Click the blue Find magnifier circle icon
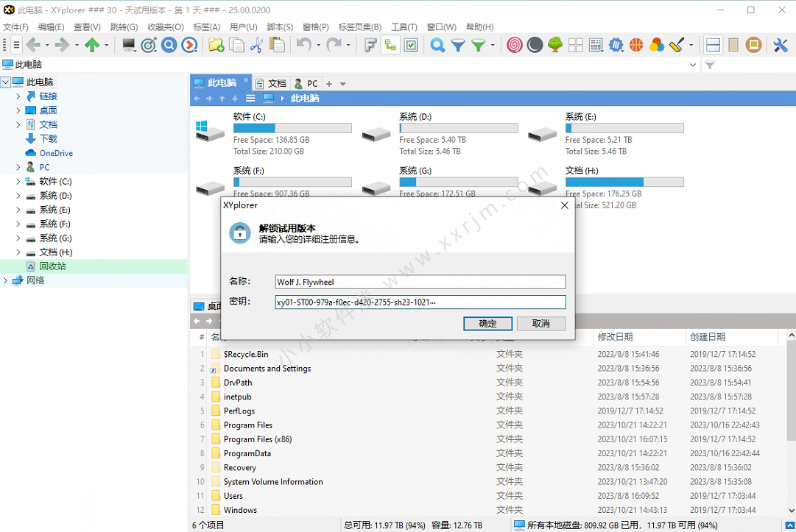796x532 pixels. click(169, 45)
